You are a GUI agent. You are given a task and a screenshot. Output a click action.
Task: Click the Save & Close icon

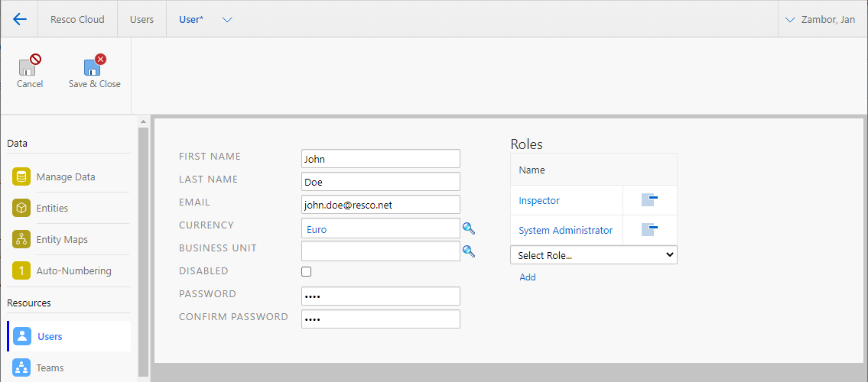coord(94,66)
